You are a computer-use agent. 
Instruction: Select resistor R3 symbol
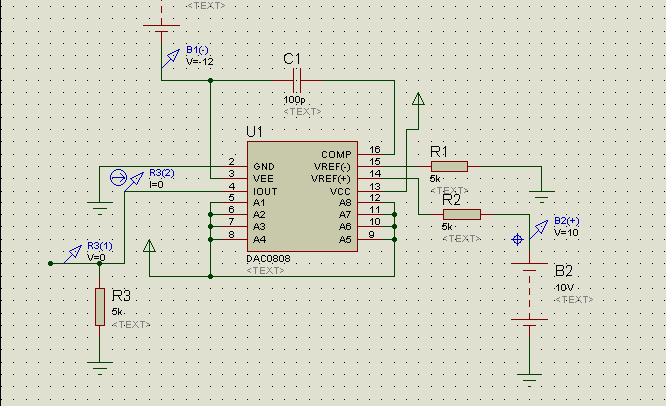[x=100, y=307]
